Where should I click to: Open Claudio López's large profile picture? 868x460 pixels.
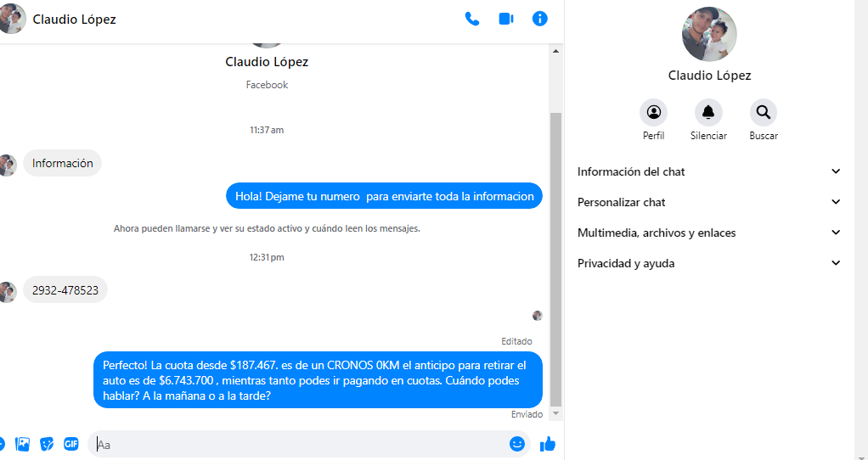(709, 34)
